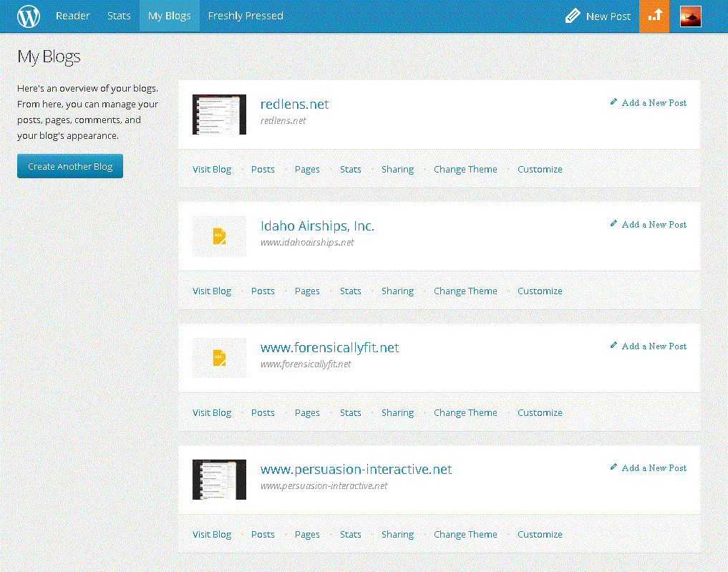The width and height of the screenshot is (728, 572).
Task: Open persuasion-interactive.net screenshot thumbnail
Action: coord(219,480)
